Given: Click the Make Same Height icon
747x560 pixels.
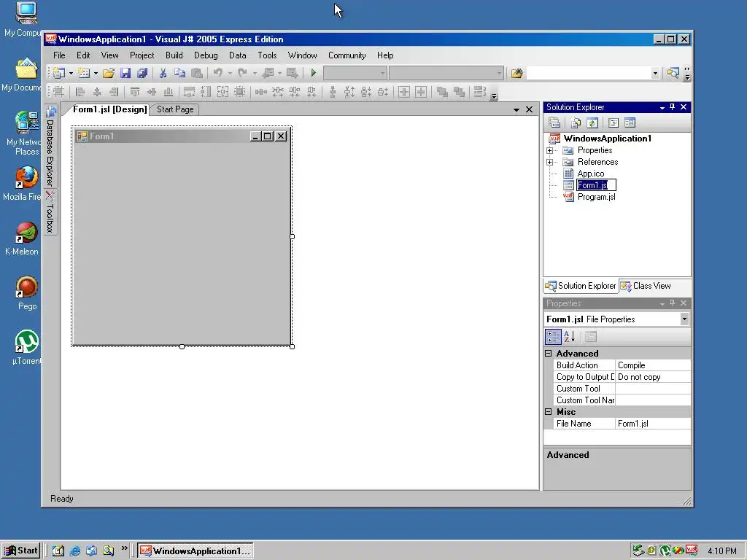Looking at the screenshot, I should [206, 91].
